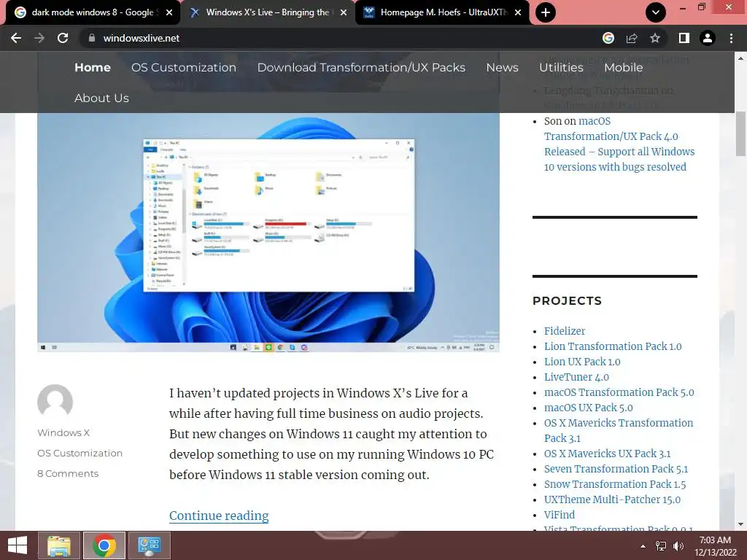Open the tab search dropdown arrow
The width and height of the screenshot is (747, 560).
656,12
